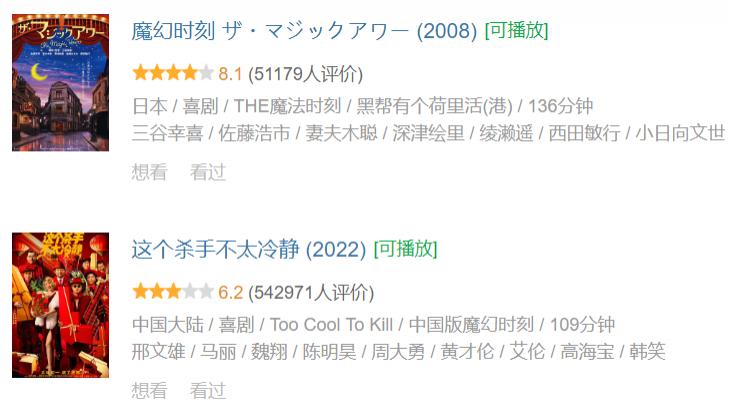Click the cast line starting with 三谷幸喜

pyautogui.click(x=428, y=133)
